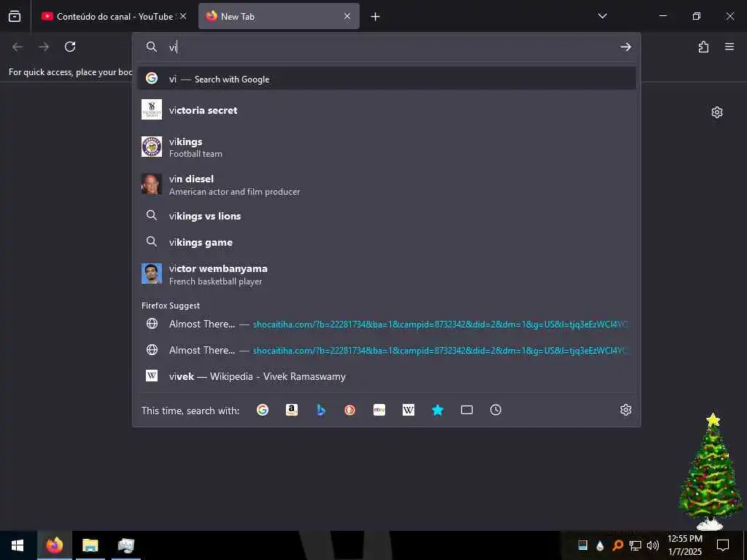747x560 pixels.
Task: Open the Extensions puzzle icon
Action: click(703, 47)
